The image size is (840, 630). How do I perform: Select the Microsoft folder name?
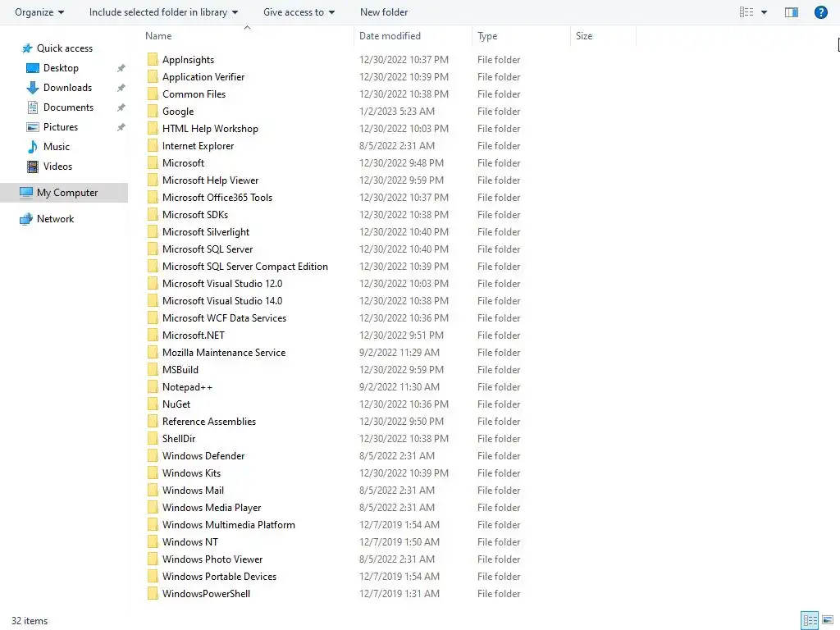coord(183,163)
